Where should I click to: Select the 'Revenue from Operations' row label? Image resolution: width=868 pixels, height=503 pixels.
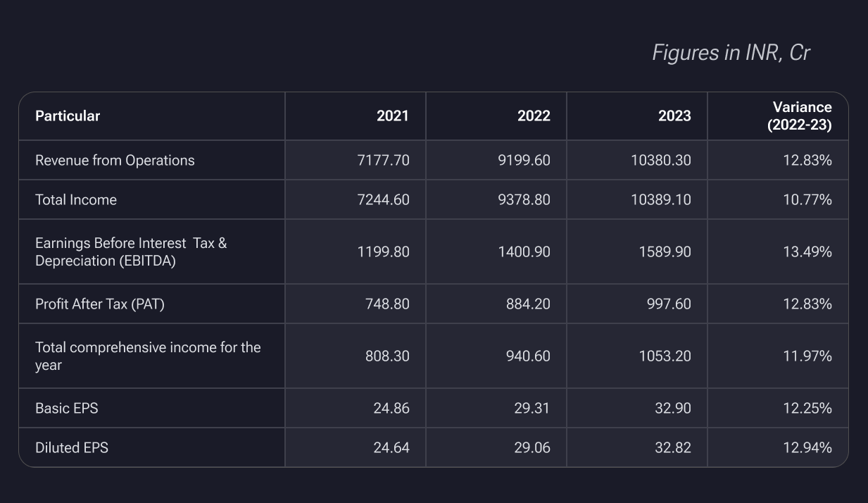[115, 161]
